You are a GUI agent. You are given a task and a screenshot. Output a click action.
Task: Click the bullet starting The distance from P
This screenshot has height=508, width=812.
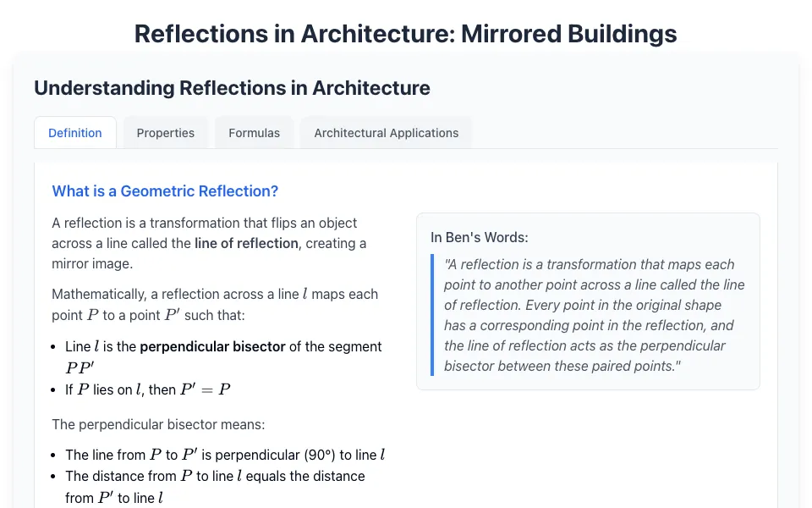click(x=215, y=487)
